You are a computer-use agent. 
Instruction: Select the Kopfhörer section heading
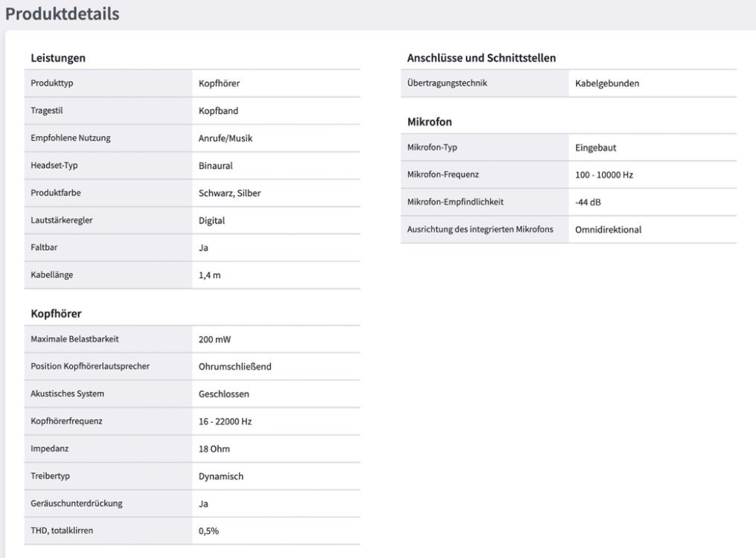point(56,313)
